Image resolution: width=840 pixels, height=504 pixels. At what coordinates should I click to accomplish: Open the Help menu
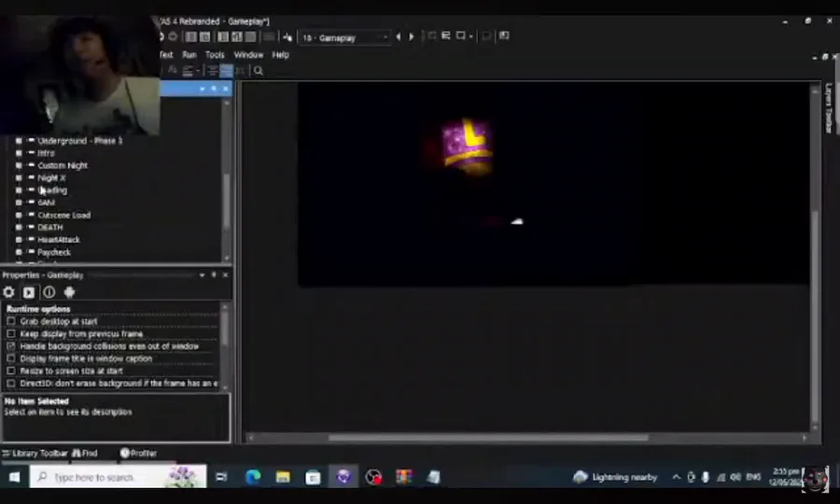[280, 55]
